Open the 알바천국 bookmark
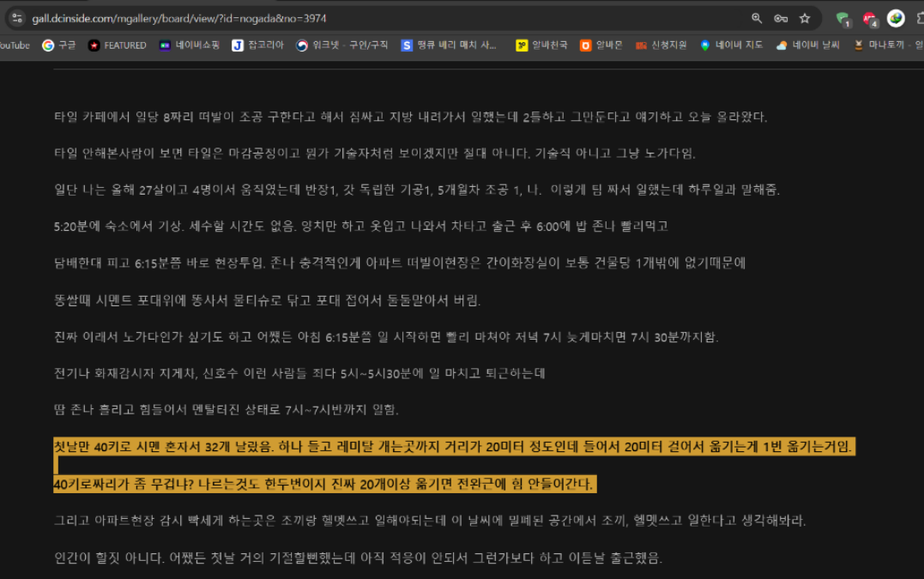924x579 pixels. point(541,45)
